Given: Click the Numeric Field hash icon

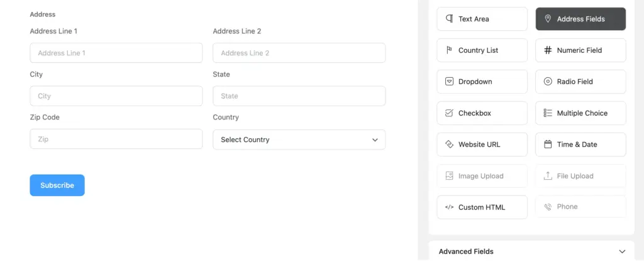Looking at the screenshot, I should tap(548, 50).
